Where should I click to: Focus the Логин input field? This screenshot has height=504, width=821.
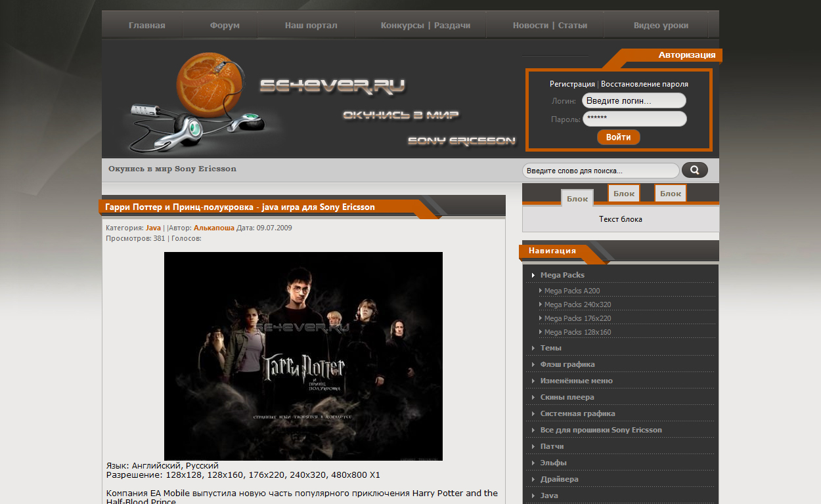[634, 100]
